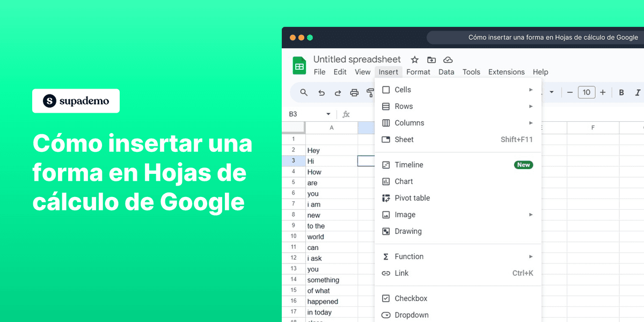Select Pivot table from the Insert menu
Viewport: 644px width, 322px height.
click(x=412, y=197)
